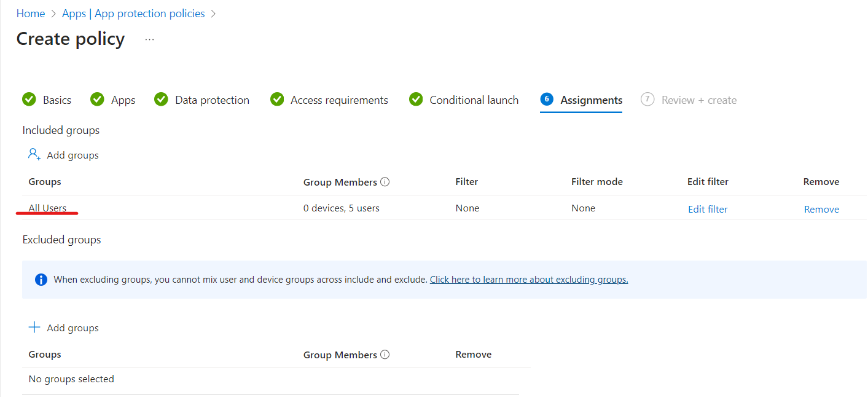Click the person-add icon beside Add groups
Screen dimensions: 868x397
tap(34, 155)
